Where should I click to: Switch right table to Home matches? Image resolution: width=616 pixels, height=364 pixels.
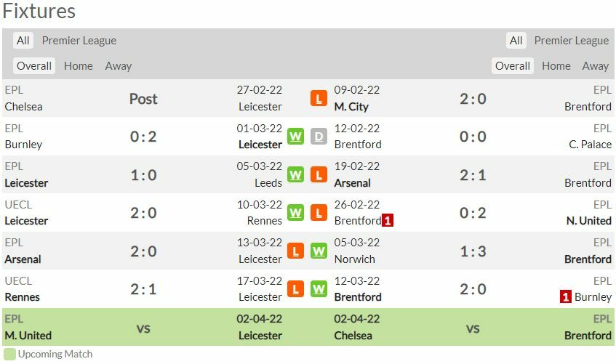point(556,66)
